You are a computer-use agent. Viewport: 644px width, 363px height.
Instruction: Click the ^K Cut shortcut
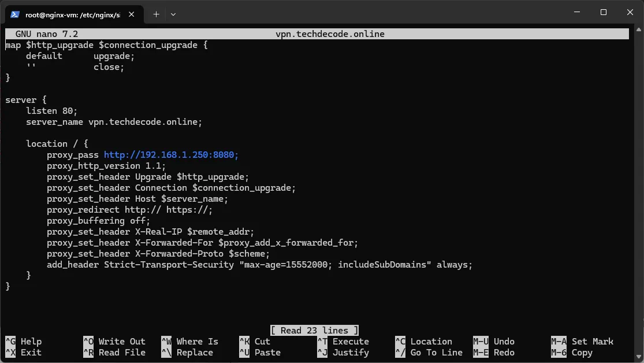(255, 341)
